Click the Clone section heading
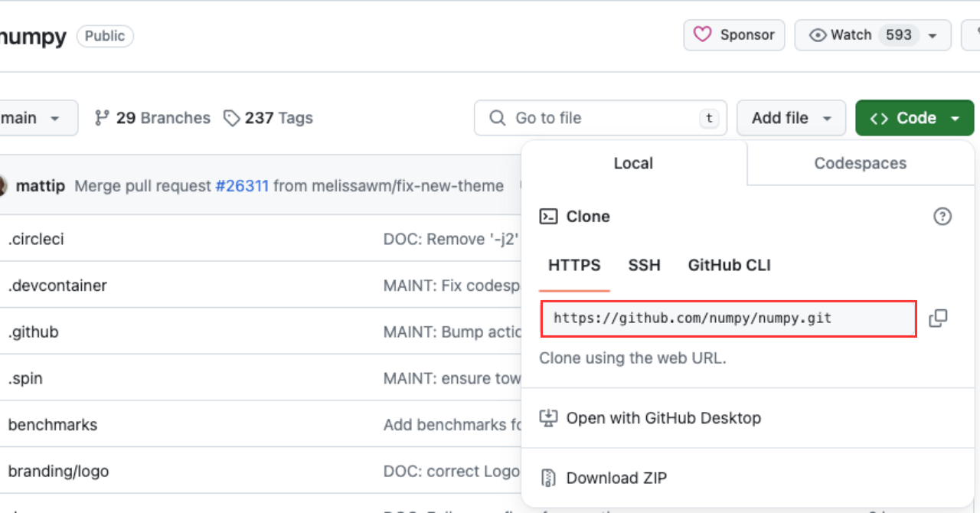The height and width of the screenshot is (513, 980). [588, 217]
